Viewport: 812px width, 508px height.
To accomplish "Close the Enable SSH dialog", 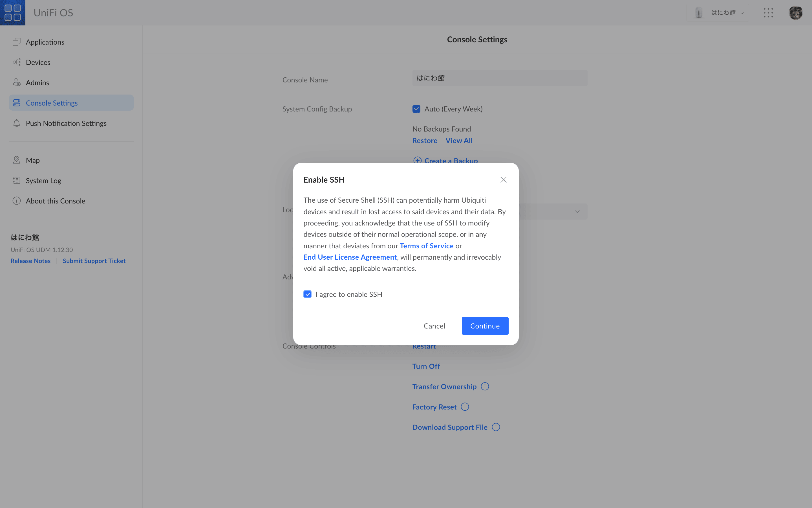I will (x=503, y=180).
